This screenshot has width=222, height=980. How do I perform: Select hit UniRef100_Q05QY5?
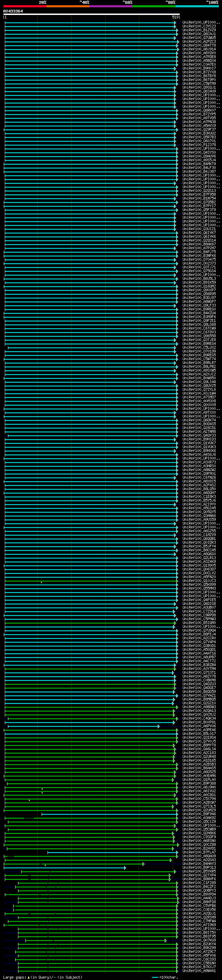[x=199, y=512]
